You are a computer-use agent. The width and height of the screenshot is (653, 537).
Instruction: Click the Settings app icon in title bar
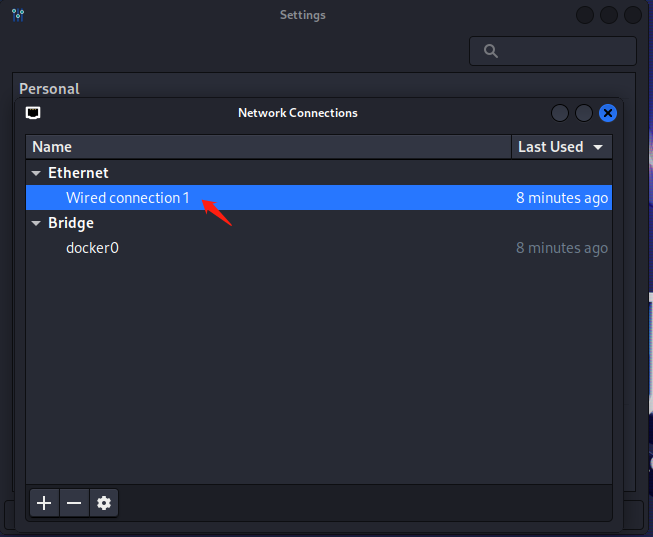(18, 15)
